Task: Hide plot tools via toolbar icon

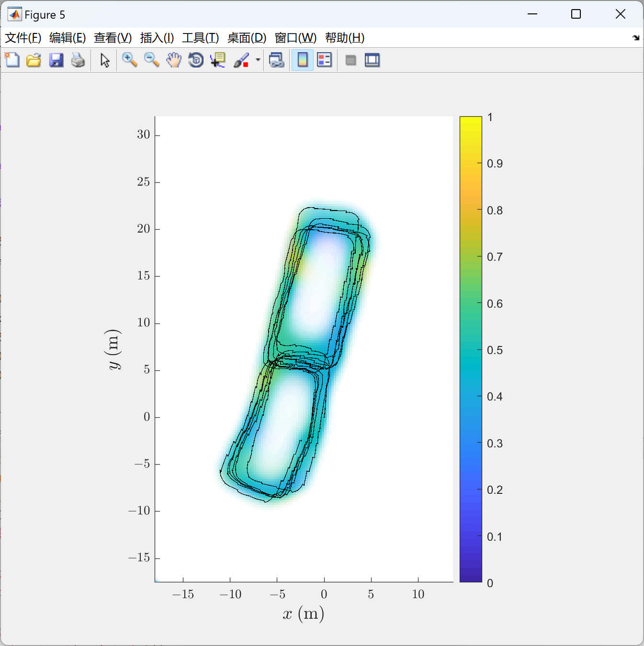Action: [350, 60]
